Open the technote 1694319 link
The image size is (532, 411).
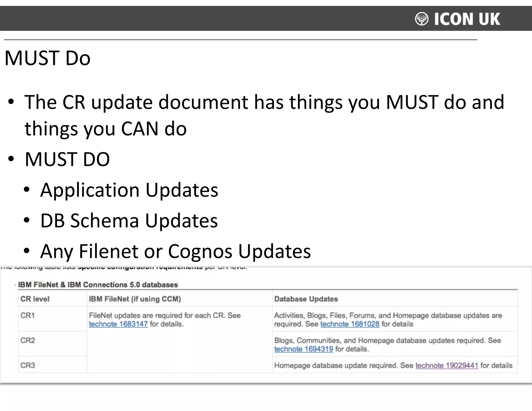[x=303, y=349]
